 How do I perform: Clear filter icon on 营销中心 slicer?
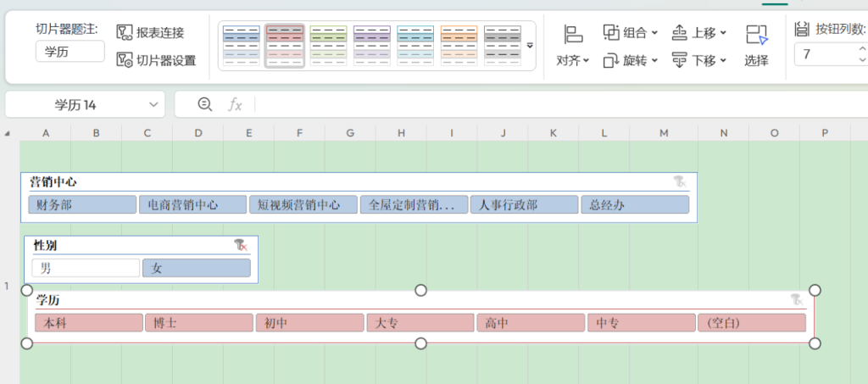[680, 181]
